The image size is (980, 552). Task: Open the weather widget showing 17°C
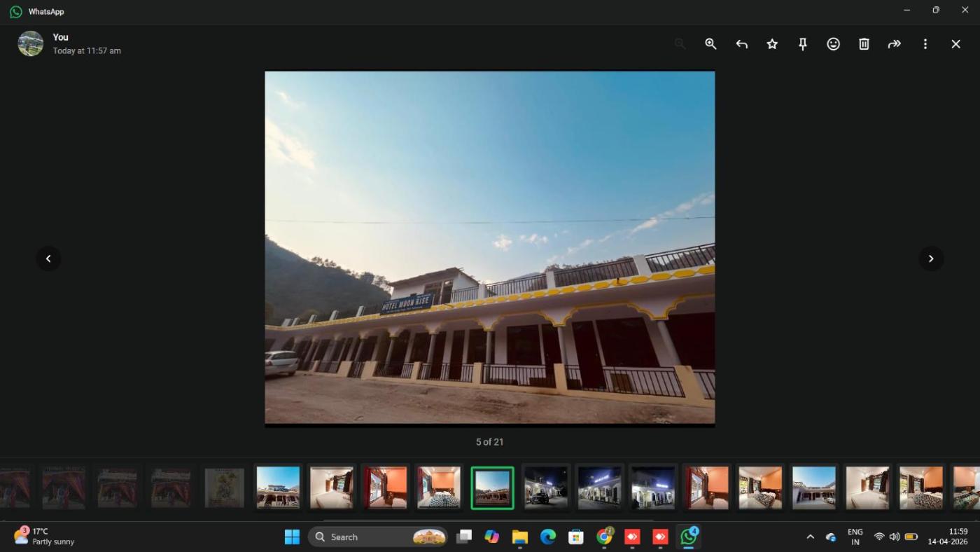[43, 537]
